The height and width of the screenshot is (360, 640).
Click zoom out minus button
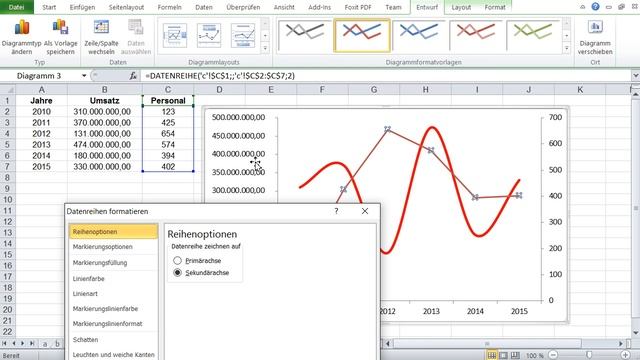(553, 356)
